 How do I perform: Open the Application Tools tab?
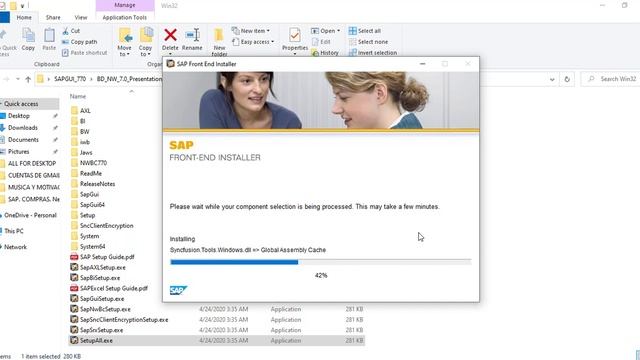click(x=124, y=18)
